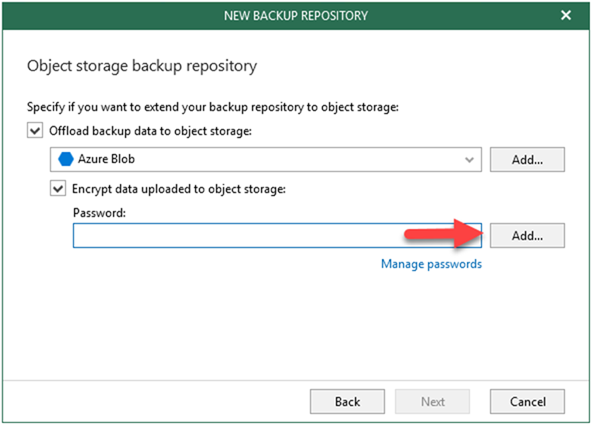The width and height of the screenshot is (591, 424).
Task: Go Back to the previous step
Action: (x=348, y=401)
